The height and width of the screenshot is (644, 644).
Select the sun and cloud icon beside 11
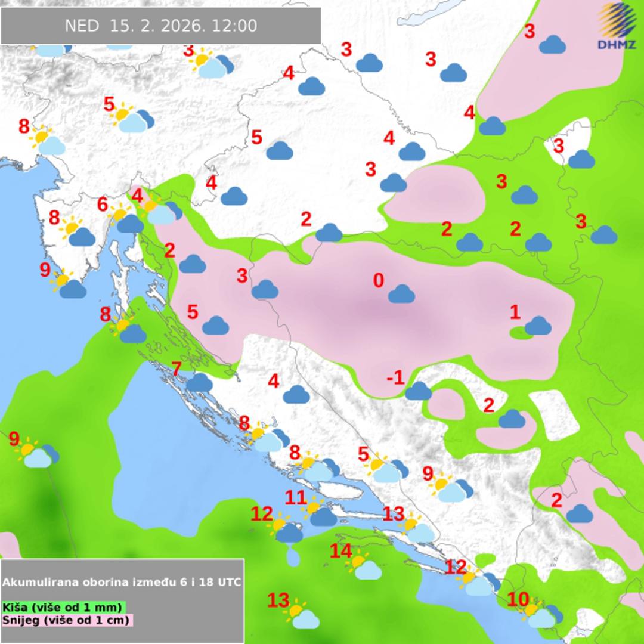point(320,513)
